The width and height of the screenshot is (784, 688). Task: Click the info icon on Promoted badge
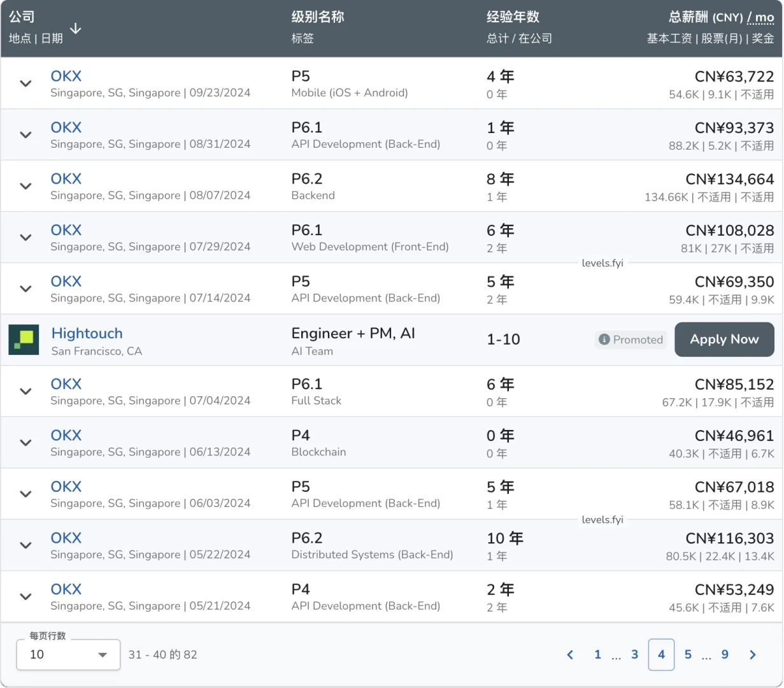[604, 340]
